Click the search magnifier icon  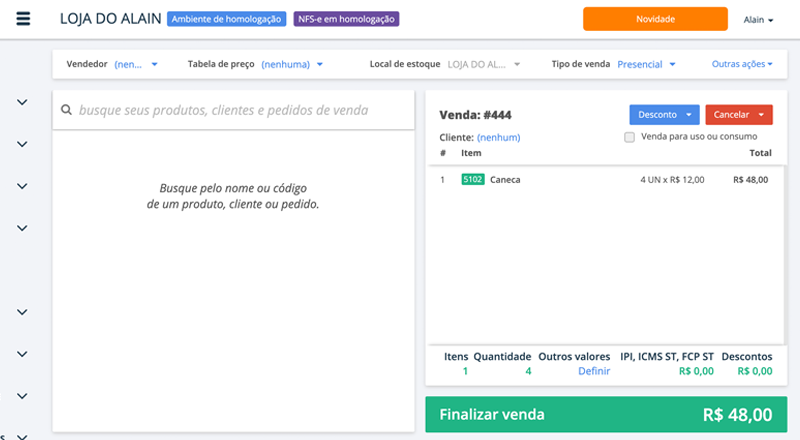point(66,111)
